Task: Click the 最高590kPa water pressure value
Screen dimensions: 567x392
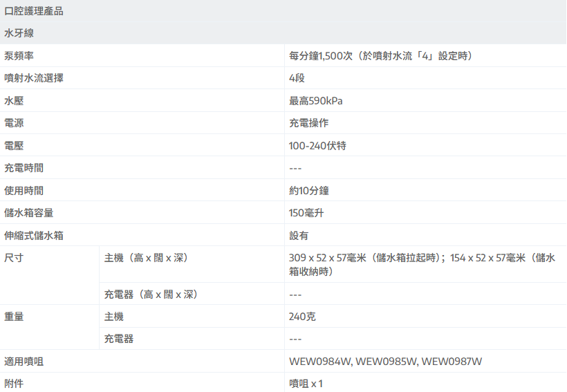Action: tap(315, 101)
